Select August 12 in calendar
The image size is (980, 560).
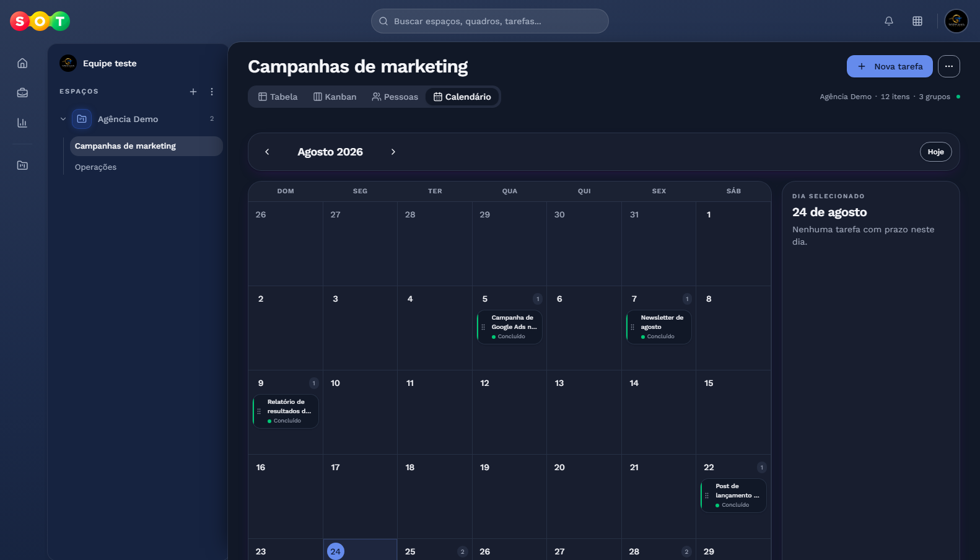(485, 383)
